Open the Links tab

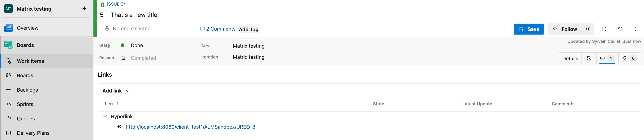click(x=607, y=58)
